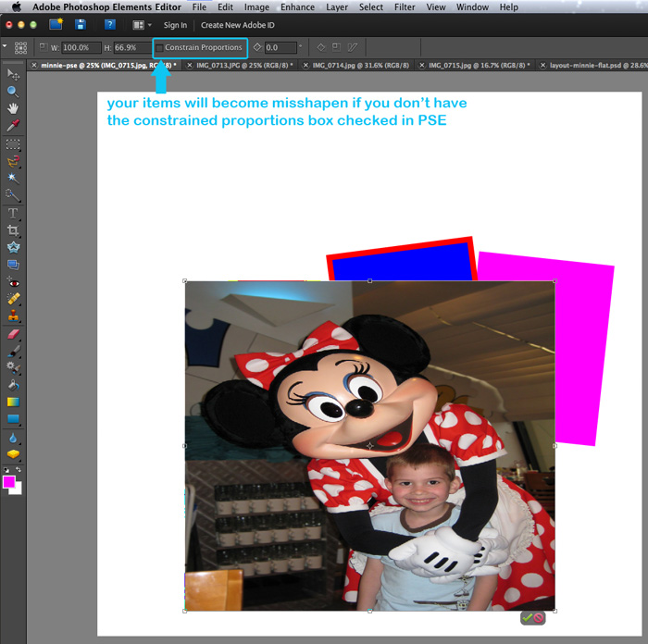This screenshot has height=644, width=648.
Task: Open the arrange documents layout dropdown
Action: point(142,25)
